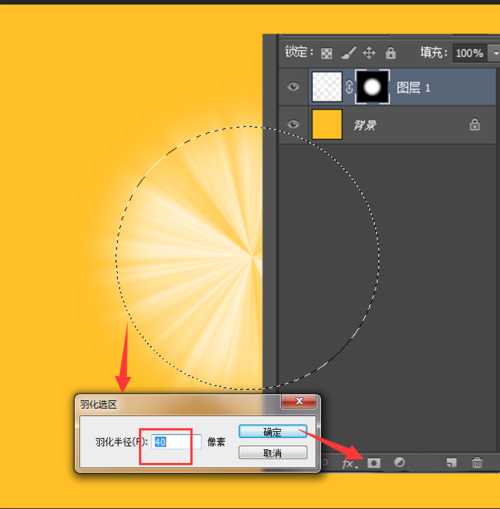The width and height of the screenshot is (500, 509).
Task: Open the new adjustment layer icon menu
Action: pos(399,462)
